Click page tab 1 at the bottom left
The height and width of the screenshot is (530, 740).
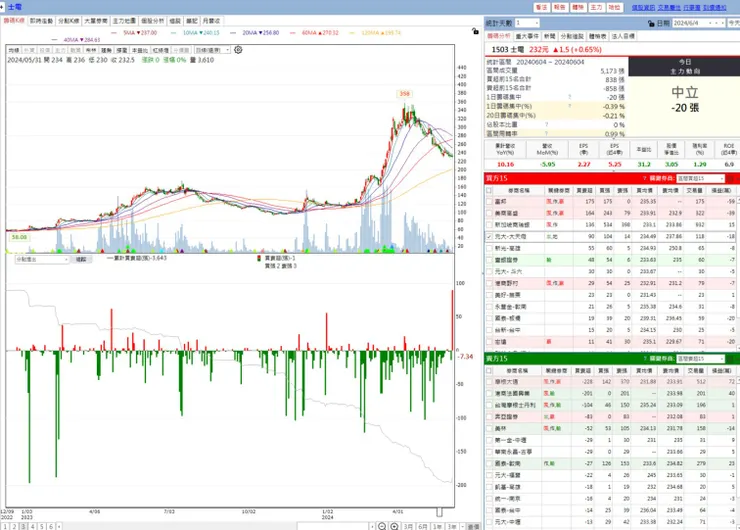click(x=5, y=526)
